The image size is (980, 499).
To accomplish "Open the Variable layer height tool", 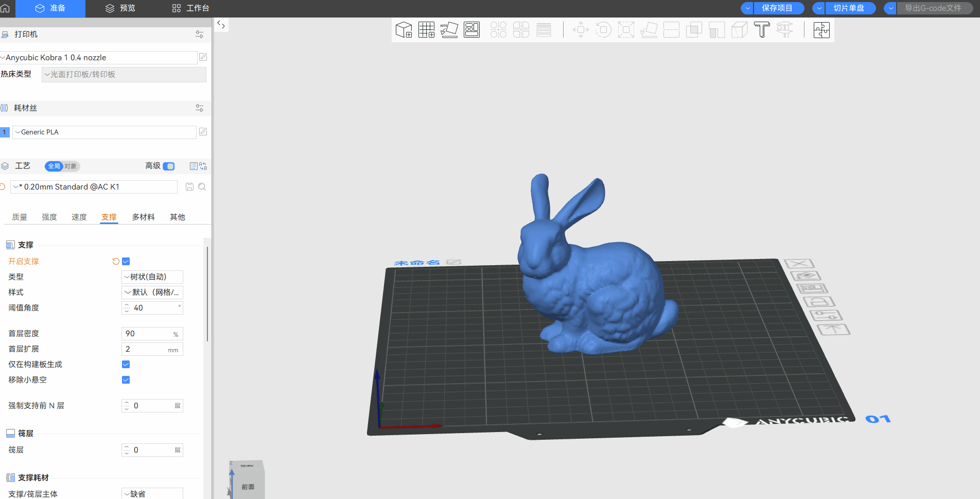I will [x=544, y=30].
